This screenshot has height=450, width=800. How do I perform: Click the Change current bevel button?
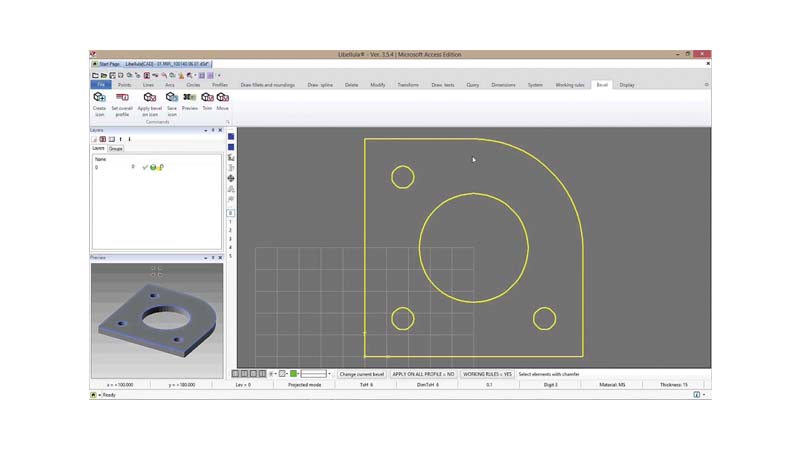coord(362,373)
